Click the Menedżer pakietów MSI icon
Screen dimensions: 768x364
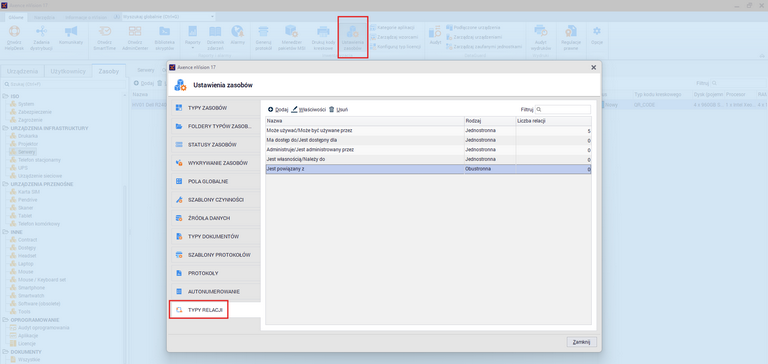click(292, 38)
